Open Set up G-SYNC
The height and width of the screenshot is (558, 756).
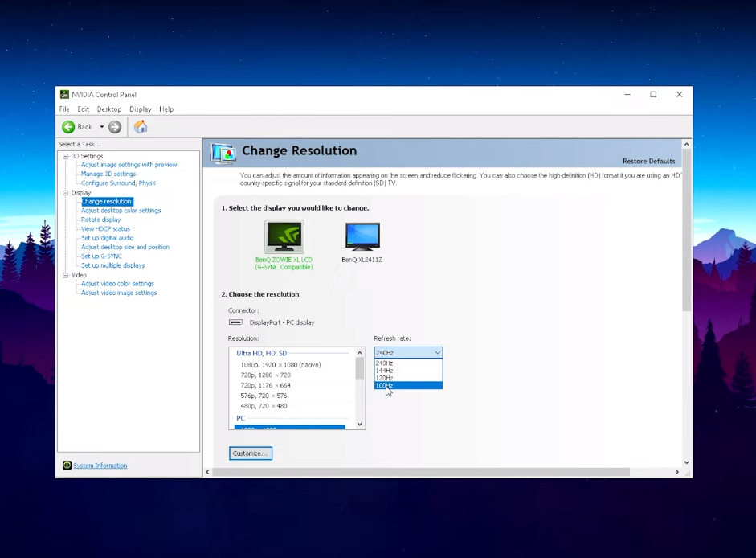101,256
